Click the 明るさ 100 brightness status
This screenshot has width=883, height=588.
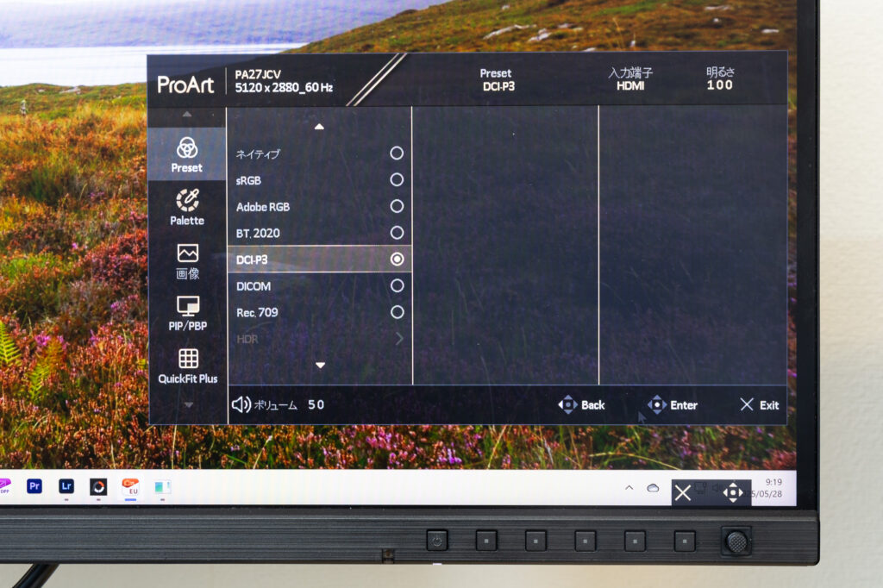click(720, 78)
